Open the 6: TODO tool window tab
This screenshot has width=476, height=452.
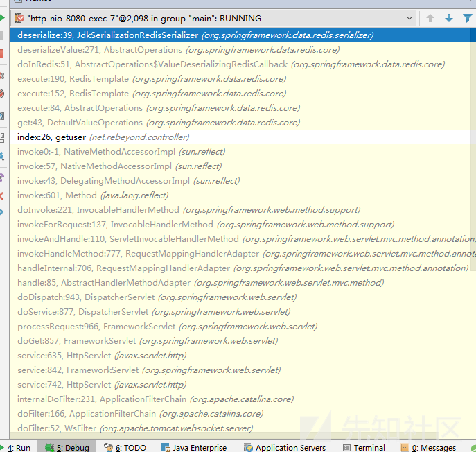pyautogui.click(x=125, y=447)
